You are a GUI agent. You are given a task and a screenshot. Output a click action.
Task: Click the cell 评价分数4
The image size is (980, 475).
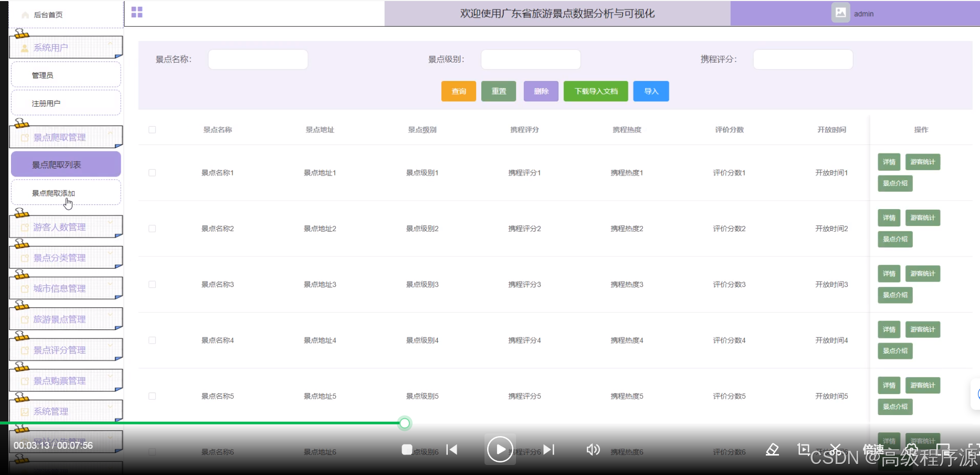pos(729,340)
